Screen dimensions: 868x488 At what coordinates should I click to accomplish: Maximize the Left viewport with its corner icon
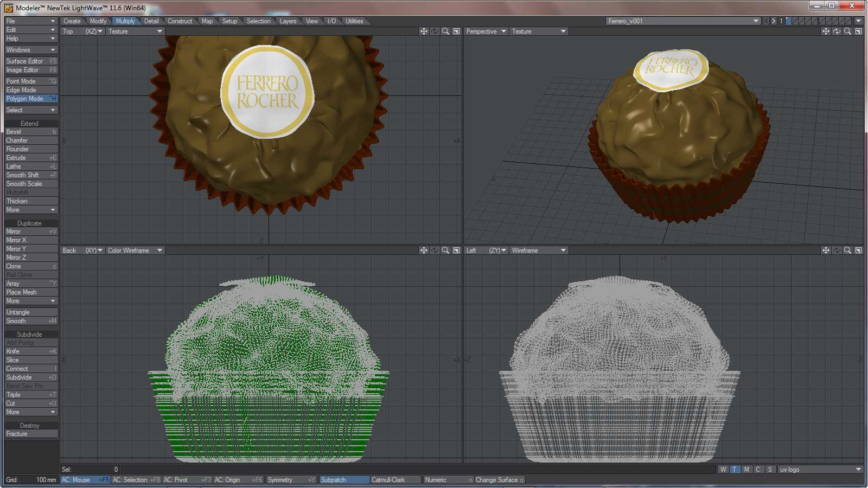(x=858, y=251)
